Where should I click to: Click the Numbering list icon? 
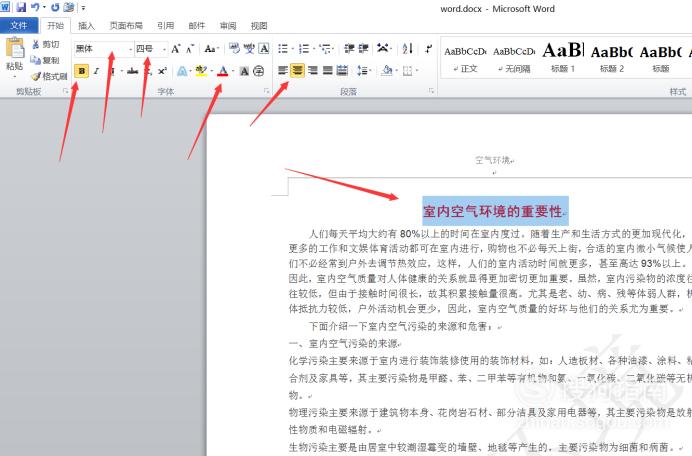304,49
